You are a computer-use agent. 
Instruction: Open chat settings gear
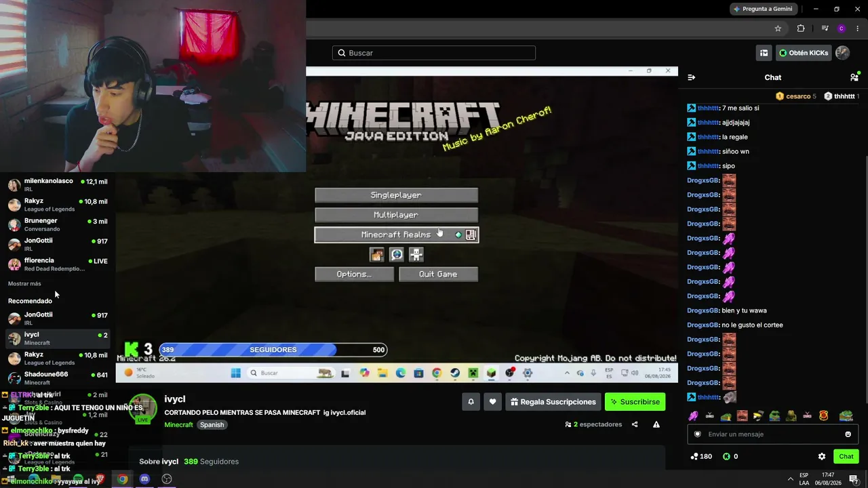[822, 457]
